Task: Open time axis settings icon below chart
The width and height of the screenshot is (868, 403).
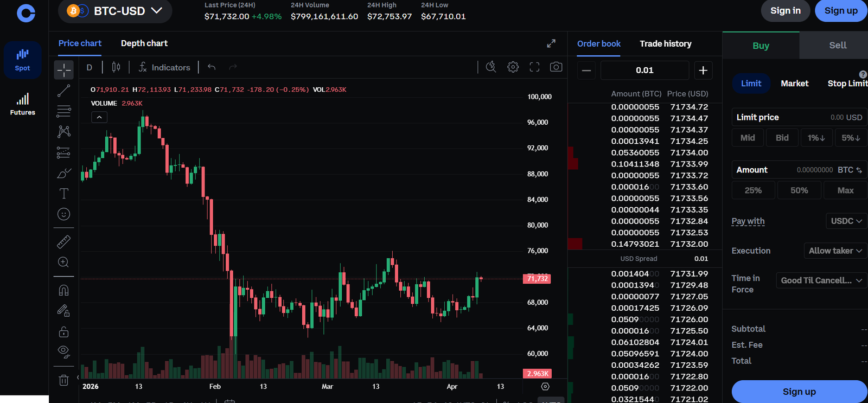Action: point(545,386)
